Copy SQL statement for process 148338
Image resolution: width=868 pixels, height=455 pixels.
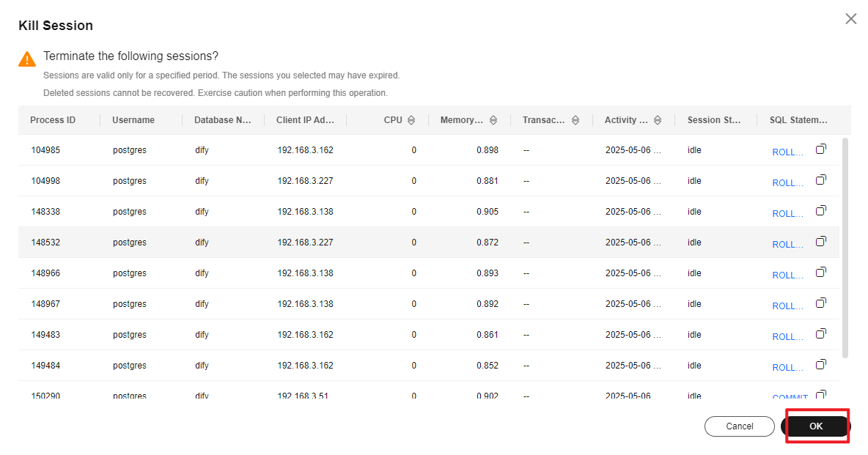(x=821, y=210)
